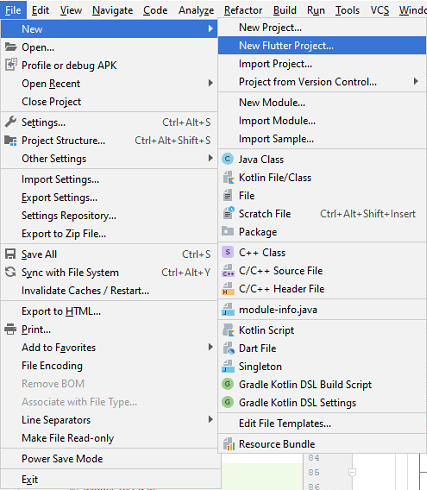Select Import Module... entry
The image size is (427, 490).
pos(322,120)
